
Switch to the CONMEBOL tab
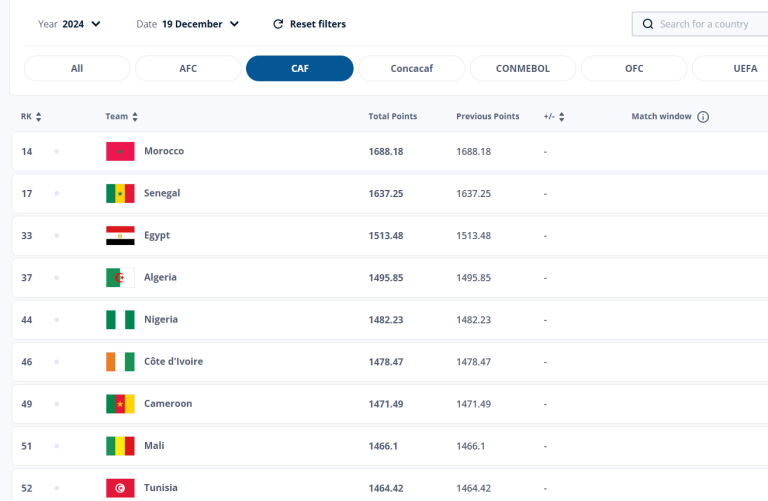pyautogui.click(x=522, y=68)
